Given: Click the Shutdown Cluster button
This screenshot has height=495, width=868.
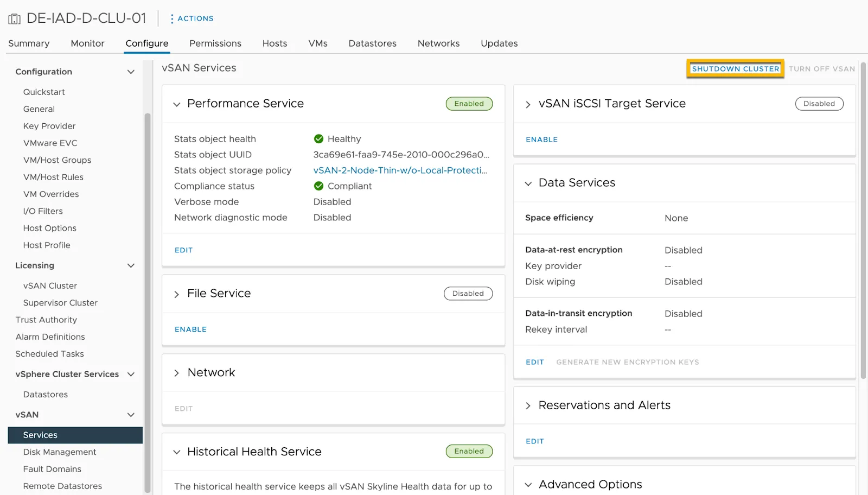Looking at the screenshot, I should tap(735, 69).
